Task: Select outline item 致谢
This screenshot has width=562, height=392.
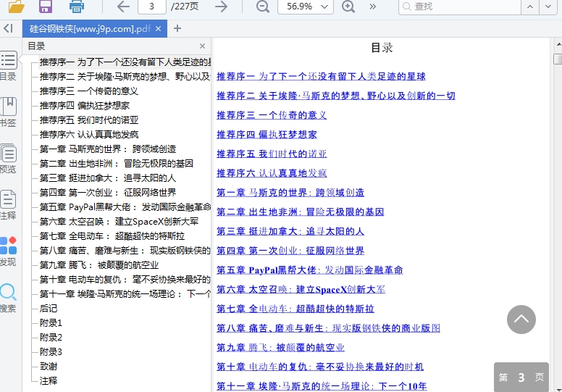Action: pos(49,367)
